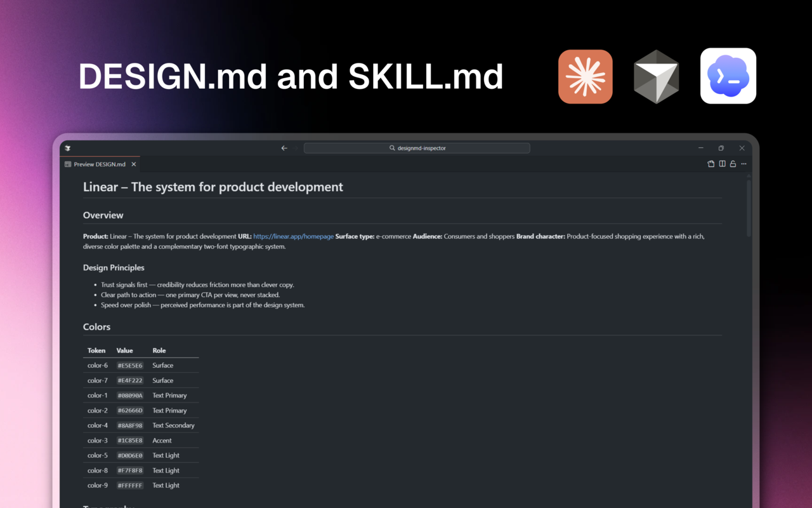This screenshot has width=812, height=508.
Task: Click the app icon in the title bar
Action: pos(67,148)
